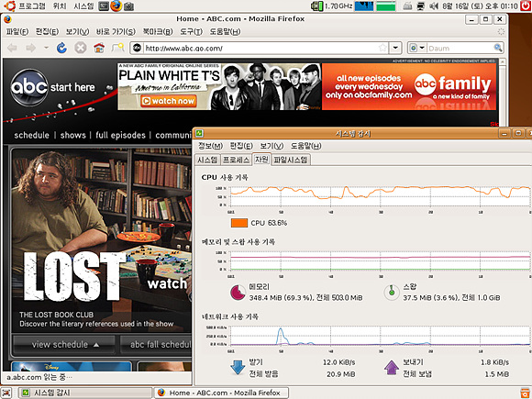The width and height of the screenshot is (532, 399).
Task: Click the Firefox back arrow button
Action: [x=12, y=48]
